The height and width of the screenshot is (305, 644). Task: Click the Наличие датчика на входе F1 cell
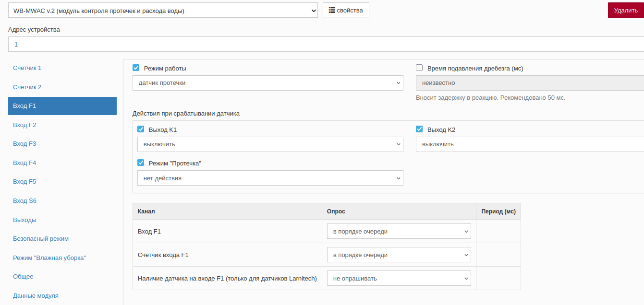pos(227,278)
